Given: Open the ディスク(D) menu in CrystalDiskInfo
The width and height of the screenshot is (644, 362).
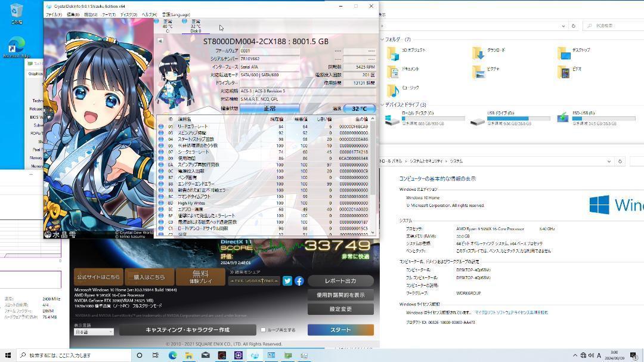Looking at the screenshot, I should click(x=129, y=14).
